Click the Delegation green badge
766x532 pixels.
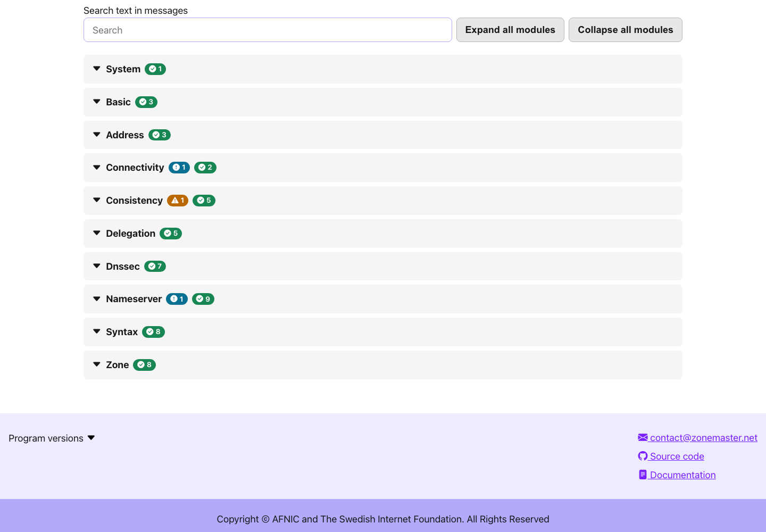click(x=171, y=234)
